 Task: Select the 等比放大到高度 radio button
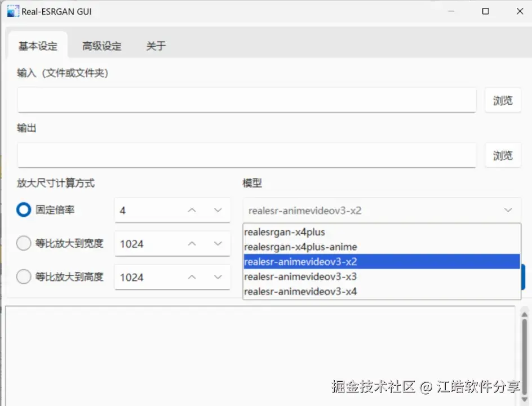(x=23, y=277)
